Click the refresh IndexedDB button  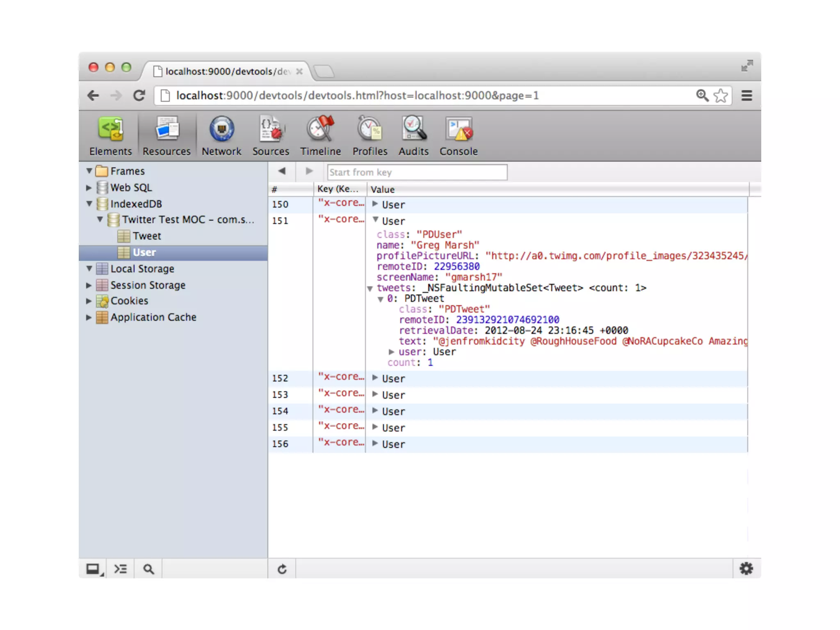tap(282, 569)
